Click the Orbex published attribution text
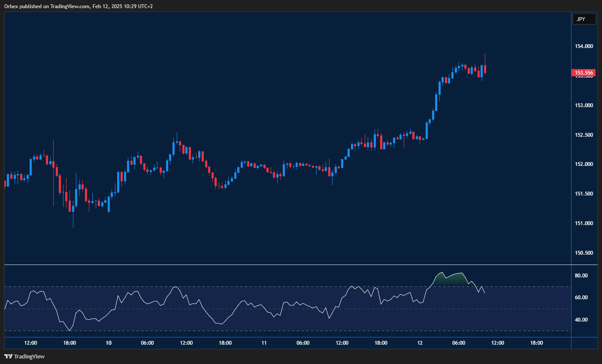Viewport: 602px width, 364px height. coord(77,6)
